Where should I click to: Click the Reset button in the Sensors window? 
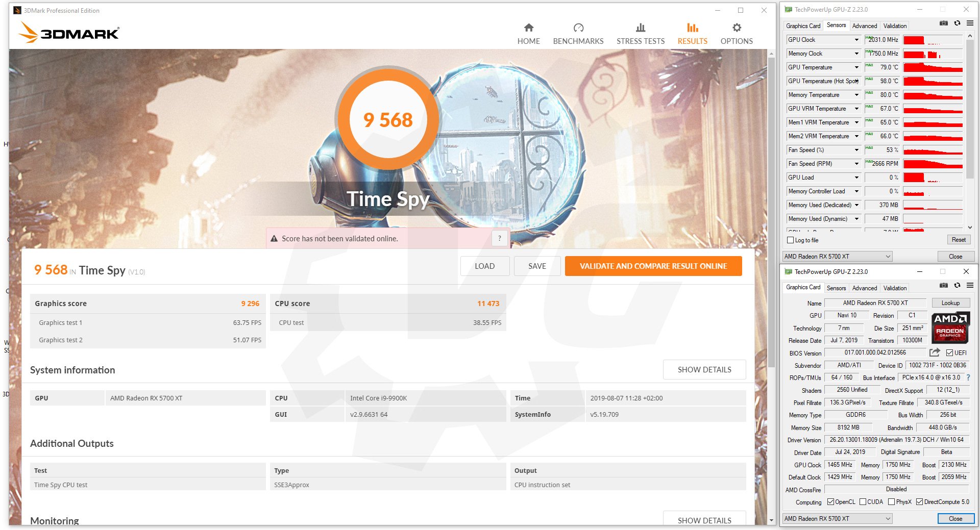[x=959, y=240]
